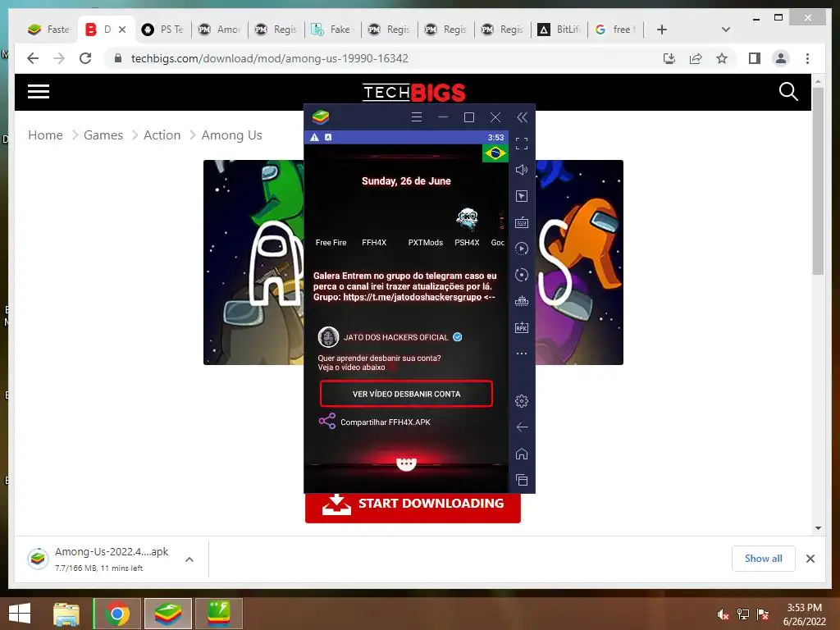This screenshot has height=630, width=840.
Task: Open File Explorer from taskbar
Action: [66, 614]
